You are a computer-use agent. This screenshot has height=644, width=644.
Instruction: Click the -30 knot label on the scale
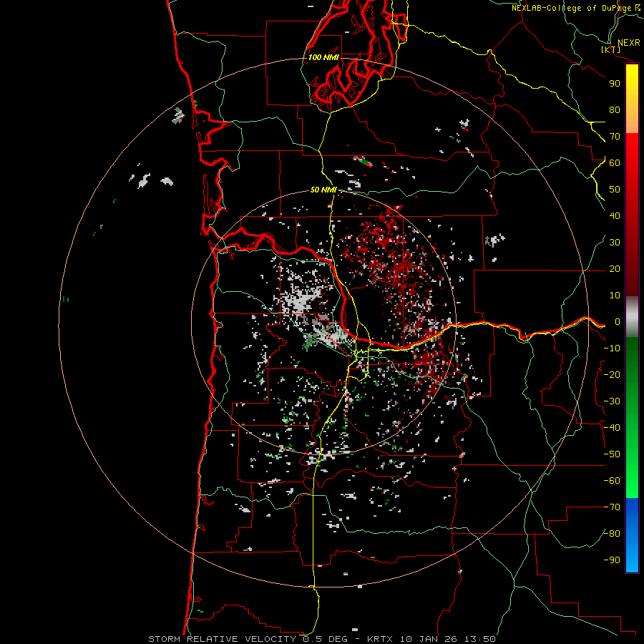tap(612, 401)
